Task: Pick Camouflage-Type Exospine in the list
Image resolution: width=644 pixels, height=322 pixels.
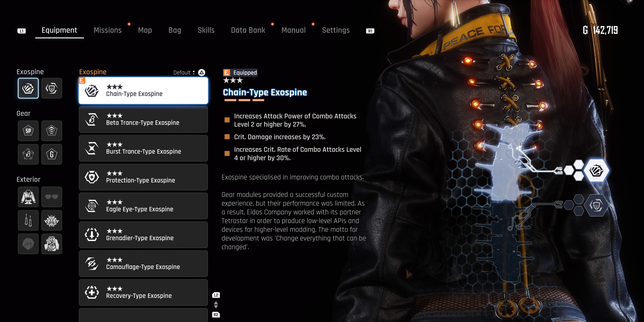Action: tap(143, 264)
